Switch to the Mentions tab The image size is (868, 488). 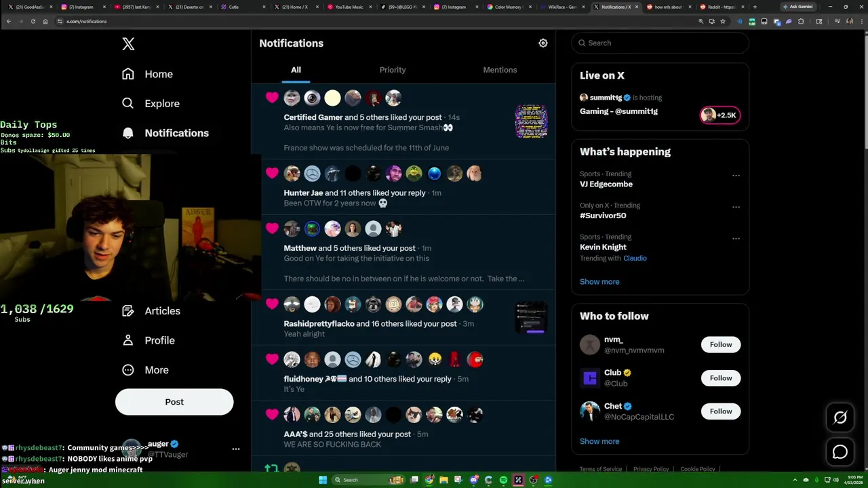click(500, 70)
